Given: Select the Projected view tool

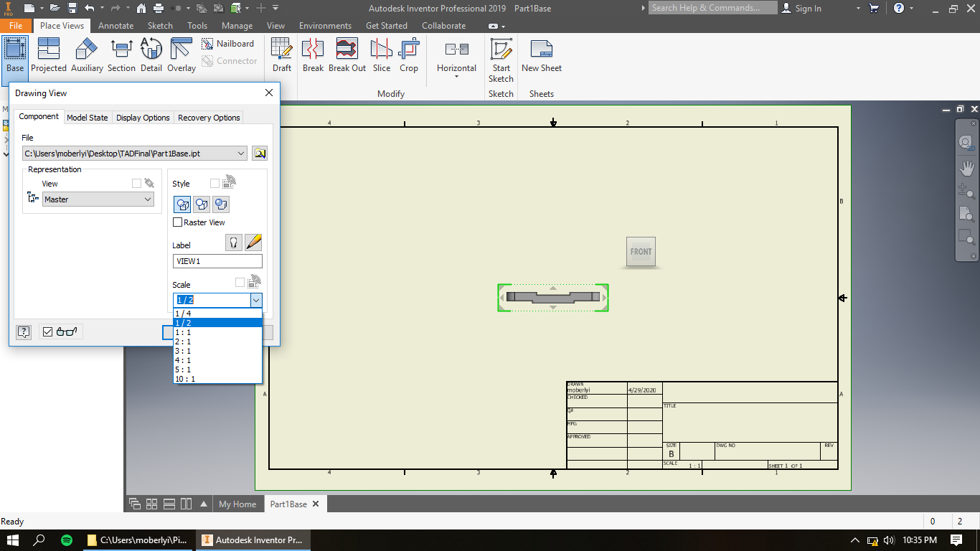Looking at the screenshot, I should [x=49, y=55].
